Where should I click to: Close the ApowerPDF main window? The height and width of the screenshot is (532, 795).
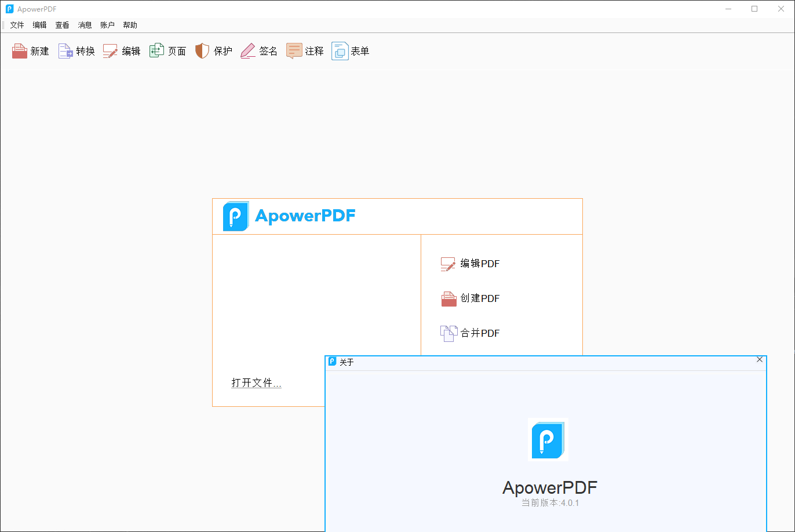coord(781,9)
